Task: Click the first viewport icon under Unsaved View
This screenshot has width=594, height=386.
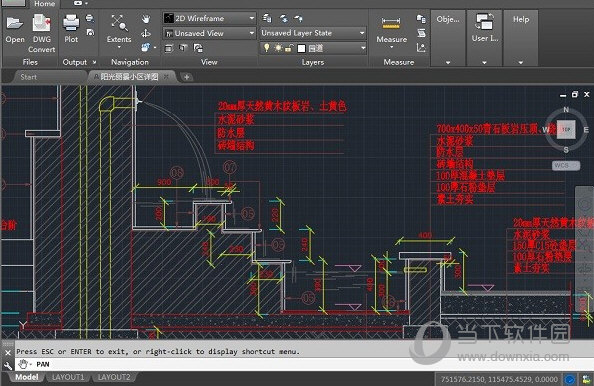Action: pyautogui.click(x=169, y=48)
